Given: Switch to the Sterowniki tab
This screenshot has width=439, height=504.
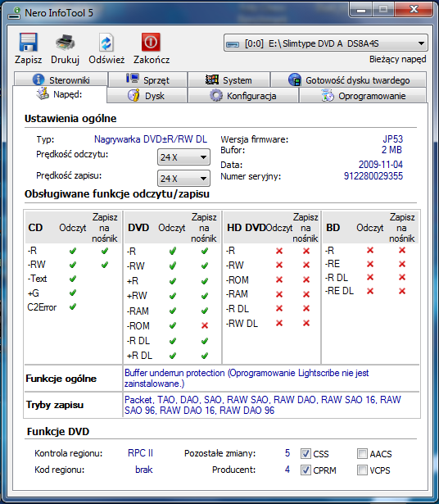Looking at the screenshot, I should coord(61,79).
